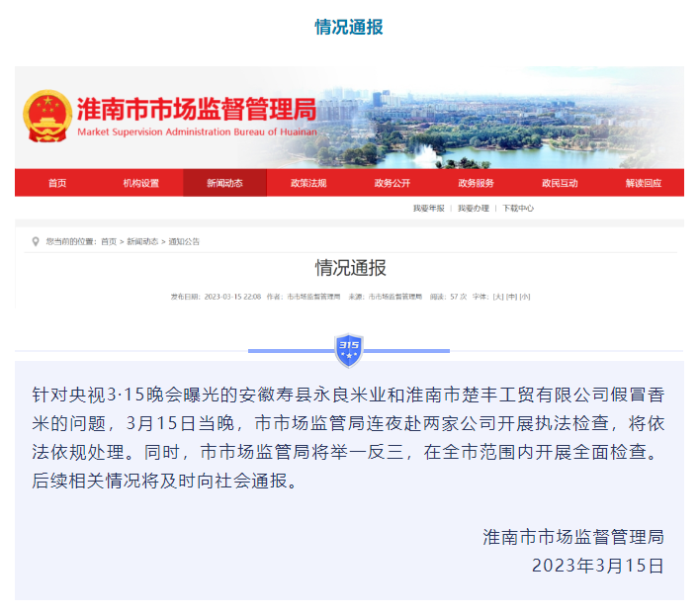
Task: Select the 新闻动态 navigation tab
Action: (x=224, y=183)
